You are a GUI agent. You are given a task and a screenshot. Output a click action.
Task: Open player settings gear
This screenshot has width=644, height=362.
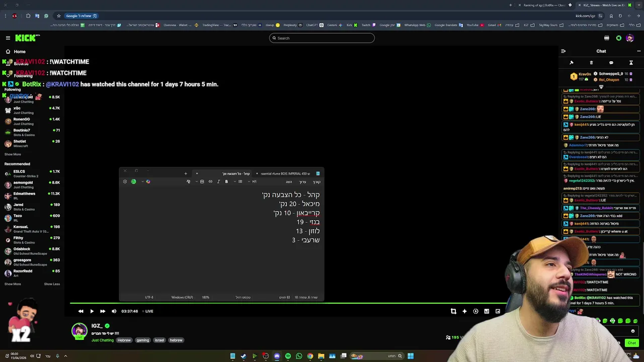pyautogui.click(x=475, y=311)
